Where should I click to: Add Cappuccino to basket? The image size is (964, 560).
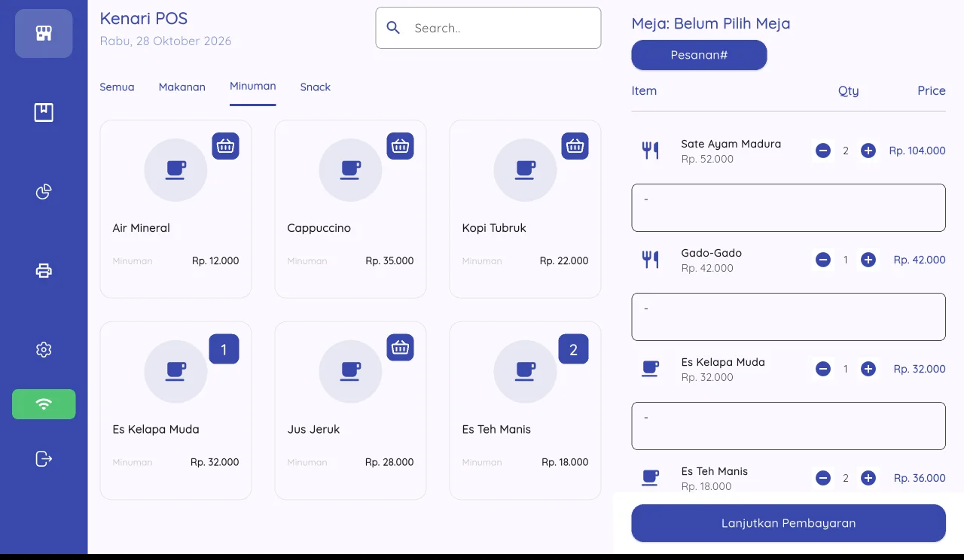point(401,146)
